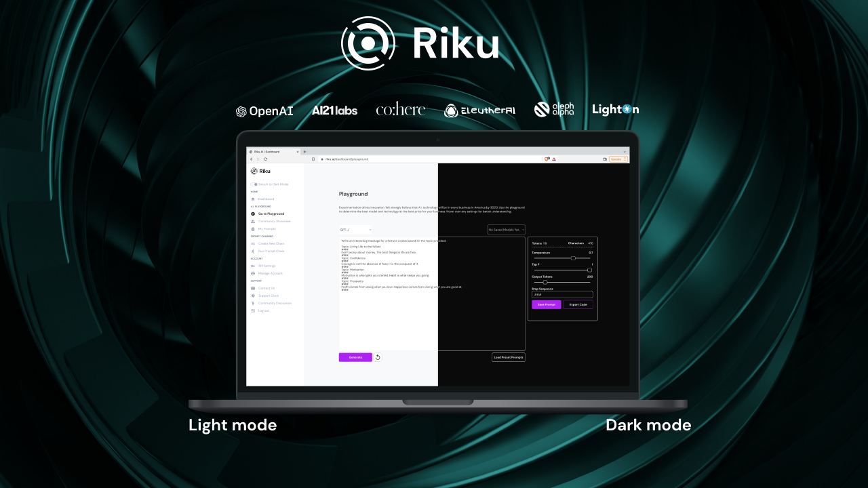The height and width of the screenshot is (488, 868).
Task: Click the reset icon beside Generate
Action: pyautogui.click(x=378, y=357)
